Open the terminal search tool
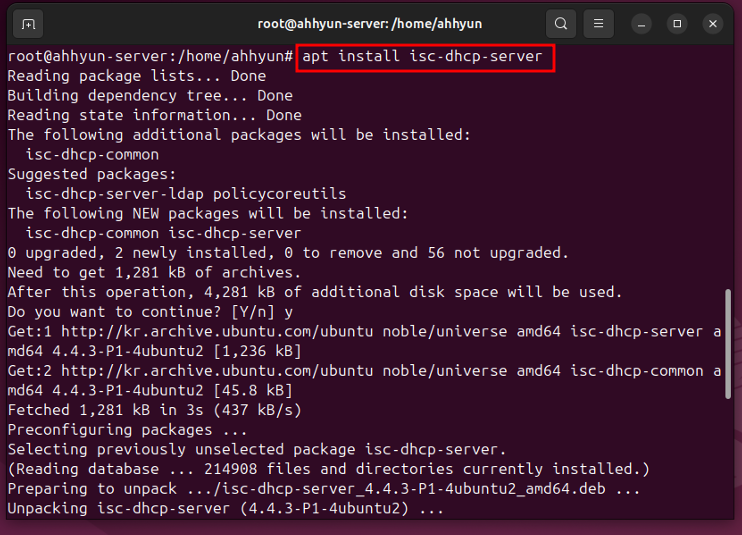742x535 pixels. click(x=561, y=24)
